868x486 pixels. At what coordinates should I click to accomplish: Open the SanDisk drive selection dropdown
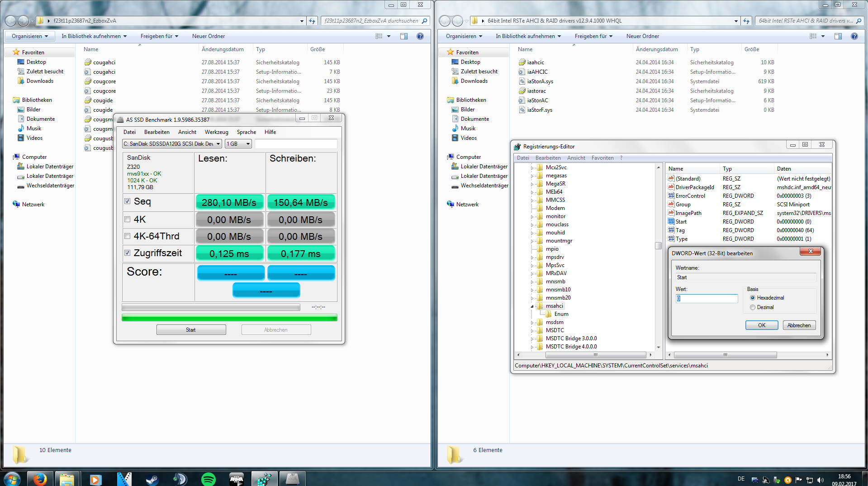172,144
